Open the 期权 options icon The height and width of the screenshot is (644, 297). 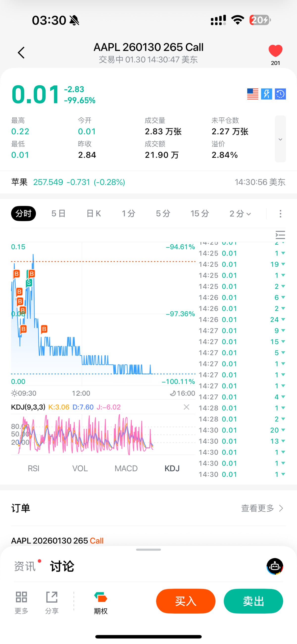(100, 602)
